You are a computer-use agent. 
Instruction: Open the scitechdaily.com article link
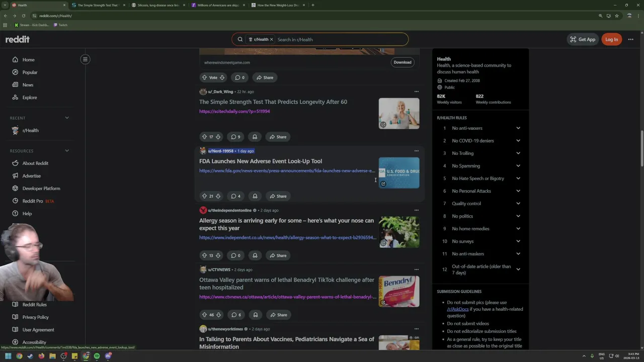click(234, 111)
